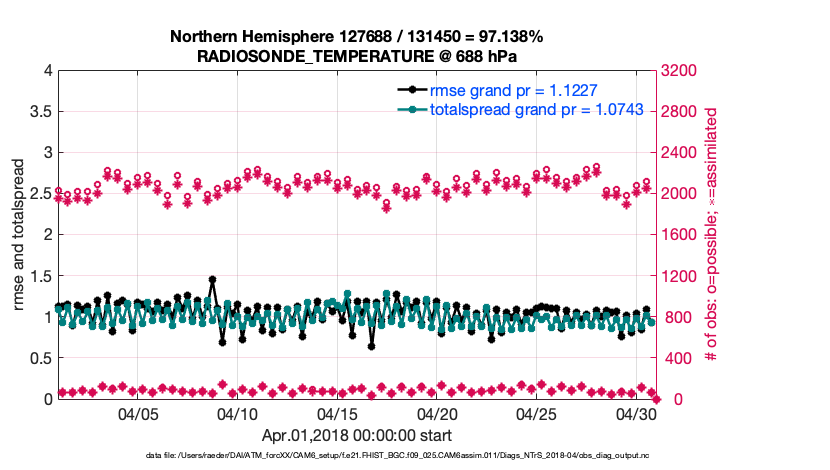Click the 04/30 x-axis tick label
The height and width of the screenshot is (470, 830).
click(x=636, y=414)
